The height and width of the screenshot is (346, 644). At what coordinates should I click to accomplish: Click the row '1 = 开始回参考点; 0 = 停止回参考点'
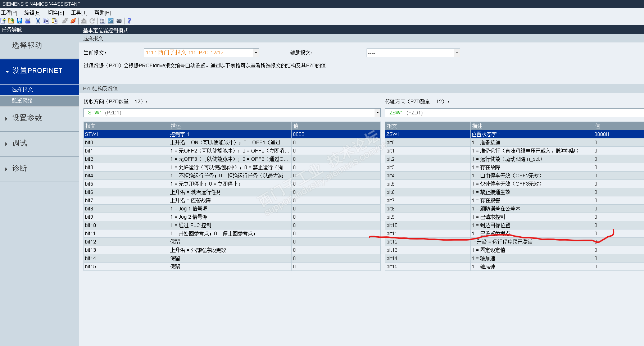coord(232,233)
